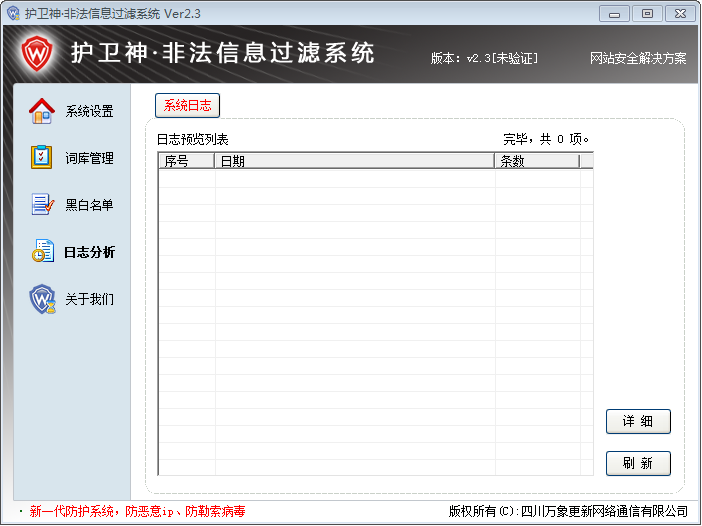Click the red 新一代防护系统 promotion text
This screenshot has height=526, width=702.
coord(137,511)
